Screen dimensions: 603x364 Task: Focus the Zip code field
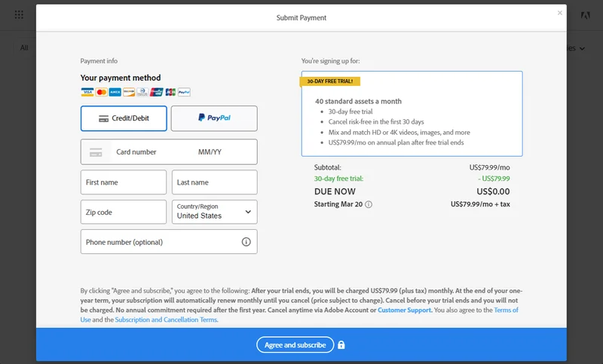[124, 212]
